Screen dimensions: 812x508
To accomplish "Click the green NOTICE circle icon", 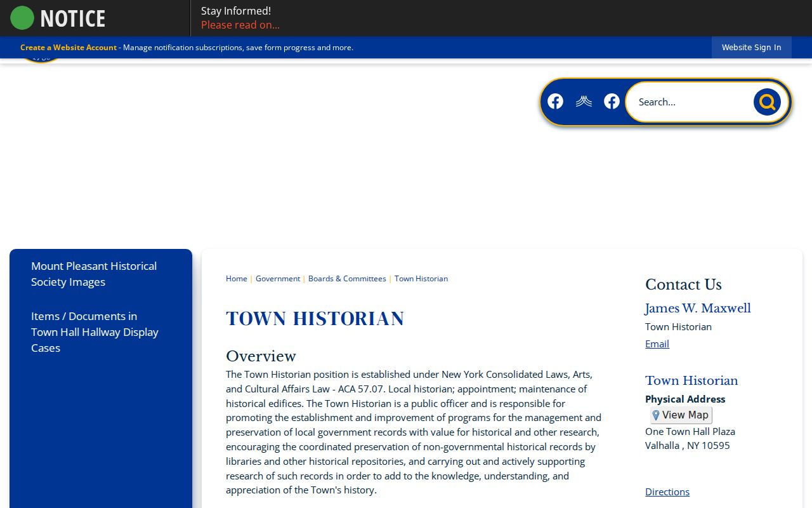I will pyautogui.click(x=22, y=18).
